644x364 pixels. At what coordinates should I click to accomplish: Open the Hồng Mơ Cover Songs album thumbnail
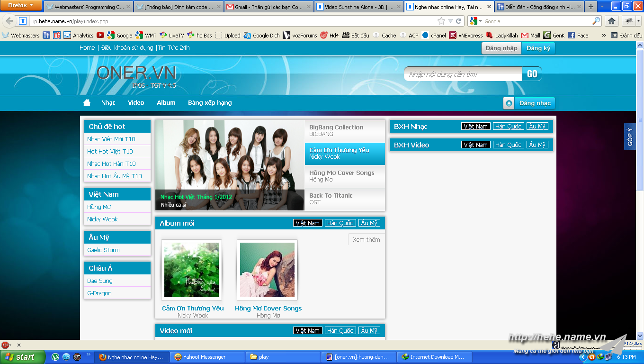click(x=267, y=270)
